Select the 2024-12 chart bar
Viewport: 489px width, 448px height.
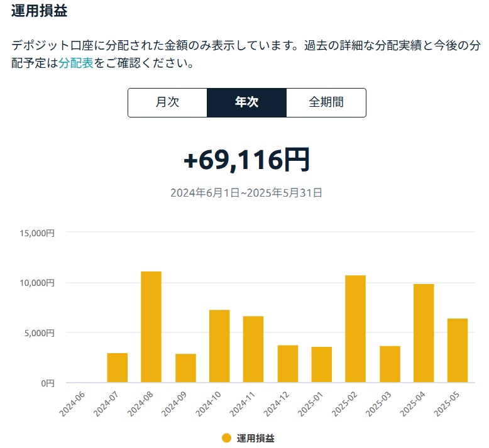tap(288, 364)
